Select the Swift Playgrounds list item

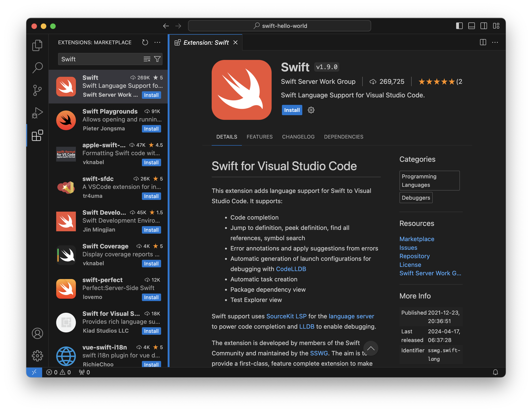(108, 120)
